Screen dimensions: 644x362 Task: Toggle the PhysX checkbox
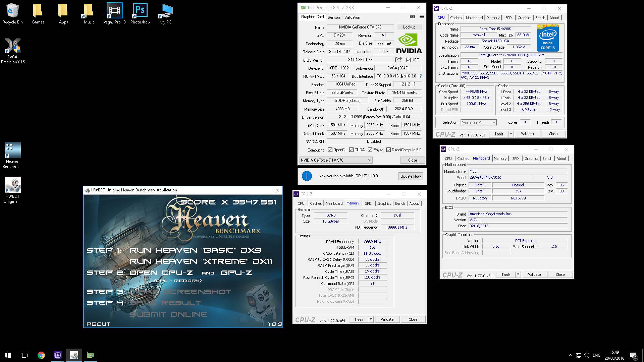370,150
